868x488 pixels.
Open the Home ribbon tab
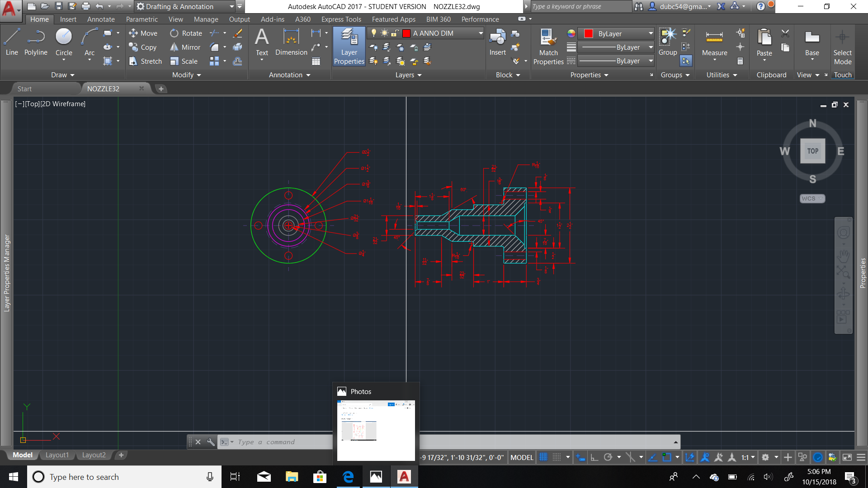coord(39,19)
